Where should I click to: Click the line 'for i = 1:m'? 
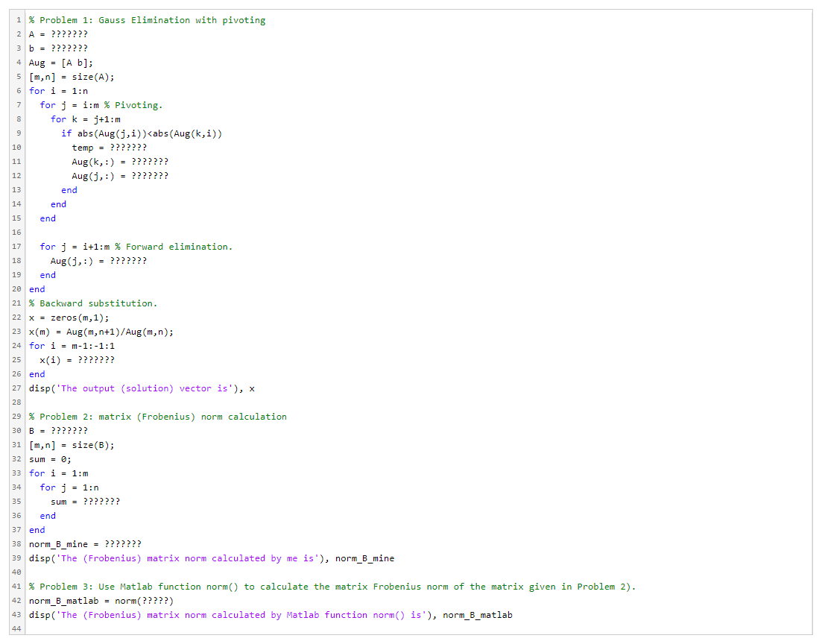point(58,473)
